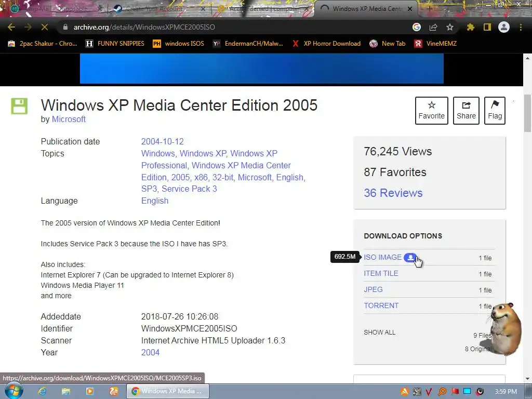This screenshot has width=532, height=399.
Task: Click the ISO IMAGE download arrow icon
Action: tap(410, 258)
